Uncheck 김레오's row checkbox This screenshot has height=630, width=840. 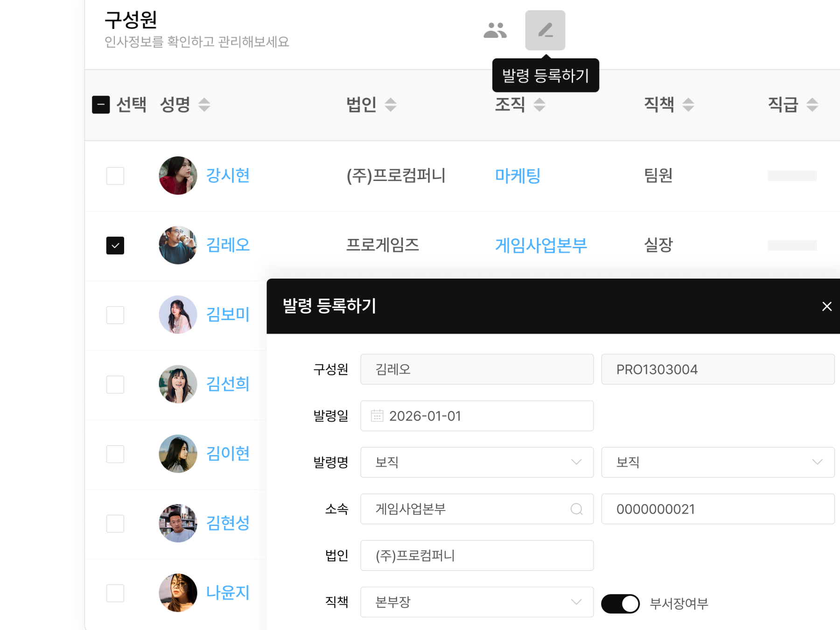115,245
